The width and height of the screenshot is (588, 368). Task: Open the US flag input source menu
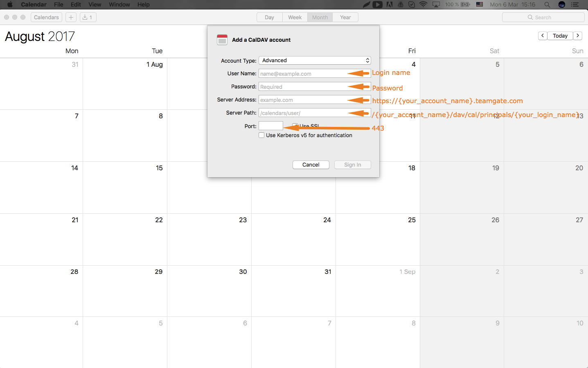point(480,5)
